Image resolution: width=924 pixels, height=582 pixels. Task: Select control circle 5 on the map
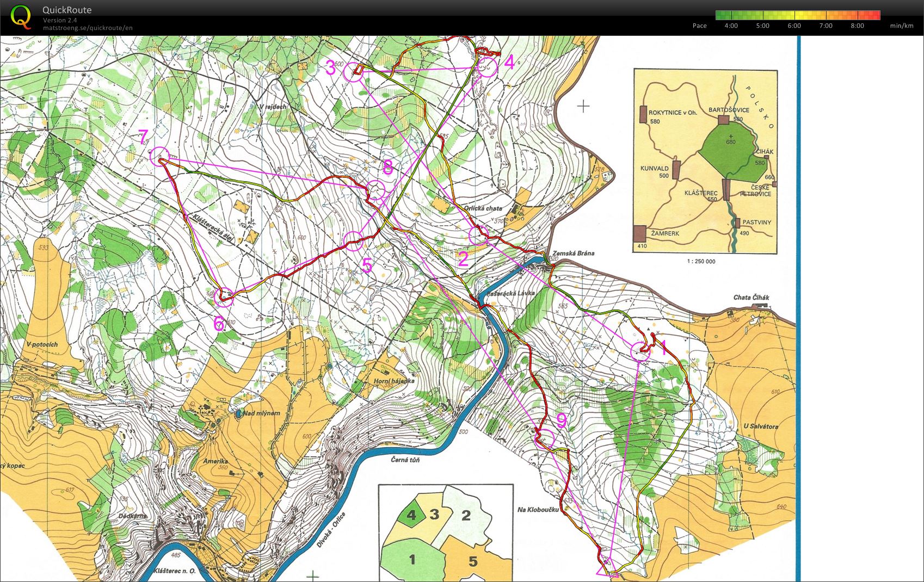pyautogui.click(x=354, y=240)
